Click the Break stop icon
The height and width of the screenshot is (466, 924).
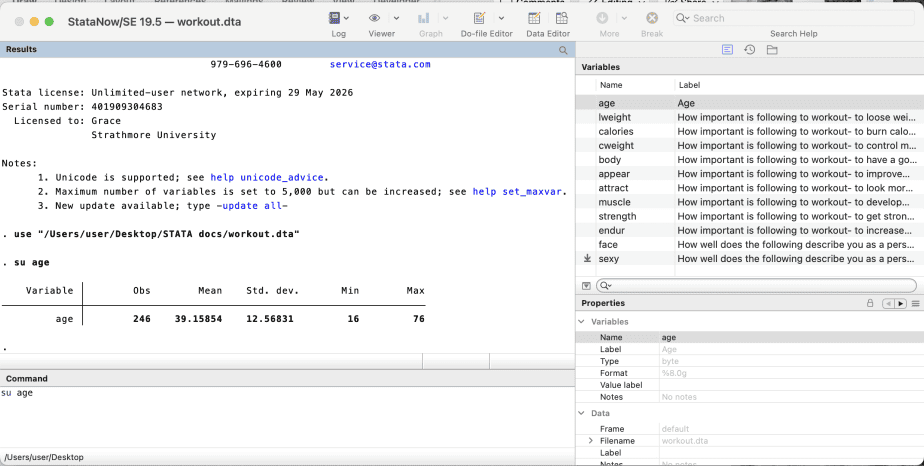point(652,18)
